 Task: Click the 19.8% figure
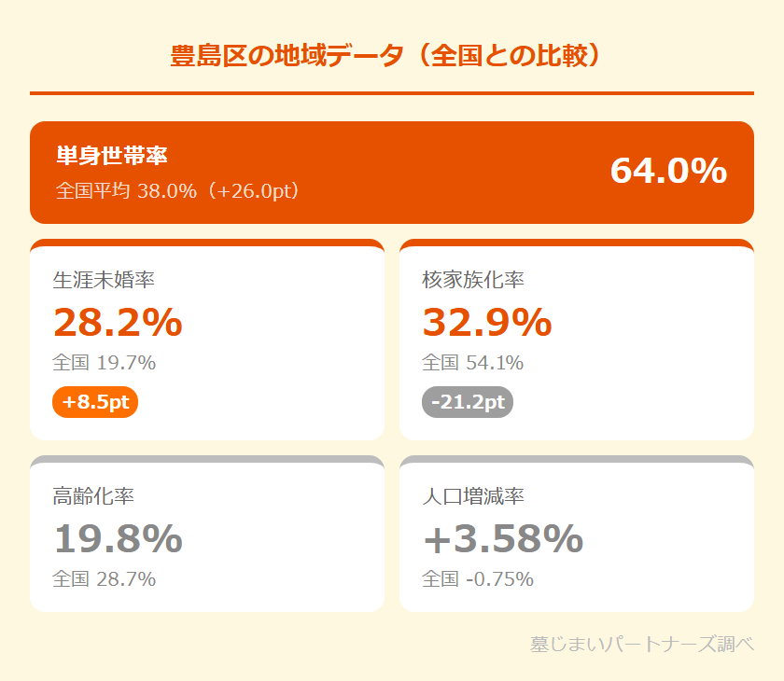pyautogui.click(x=118, y=539)
